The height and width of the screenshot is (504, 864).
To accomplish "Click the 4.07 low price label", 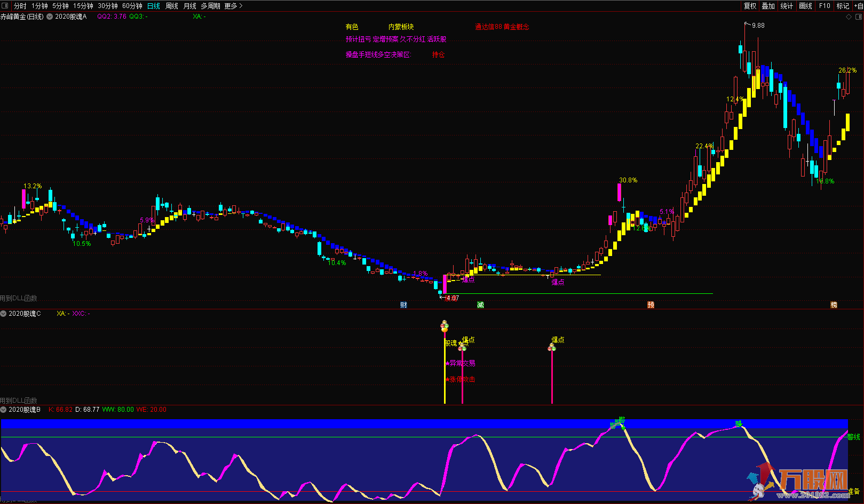I will pyautogui.click(x=453, y=298).
